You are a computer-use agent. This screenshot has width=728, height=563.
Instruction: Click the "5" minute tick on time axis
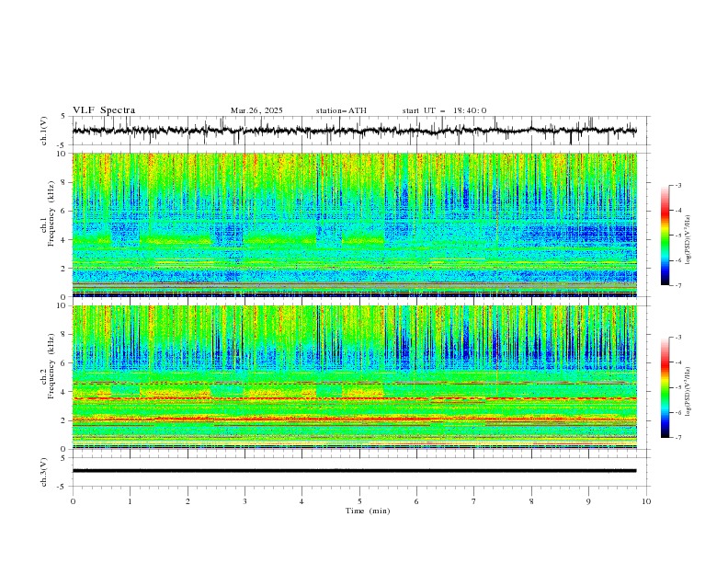tap(359, 501)
